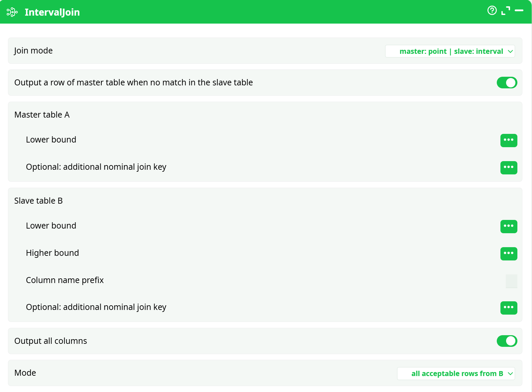Click the Mode dropdown chevron arrow
Screen dimensions: 532x392
[x=510, y=373]
